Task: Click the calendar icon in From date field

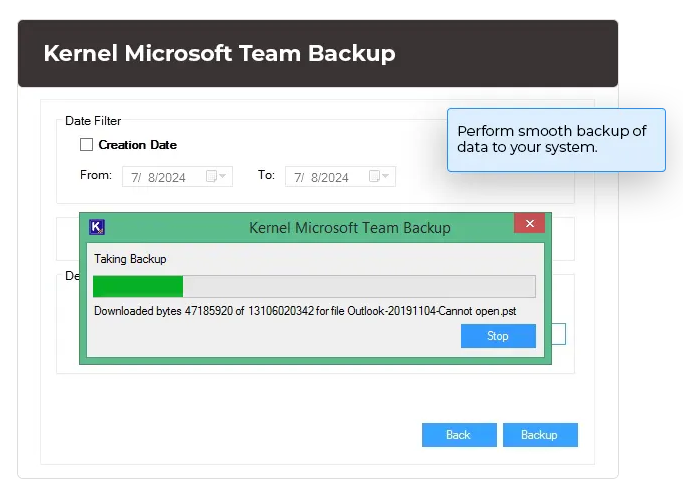Action: [211, 176]
